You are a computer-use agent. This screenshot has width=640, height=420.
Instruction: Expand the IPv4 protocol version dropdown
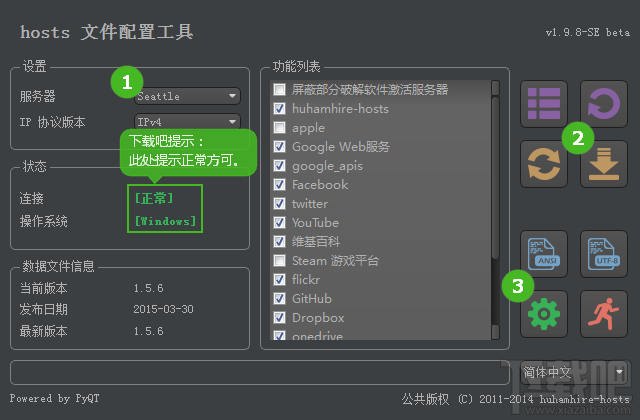[x=188, y=122]
